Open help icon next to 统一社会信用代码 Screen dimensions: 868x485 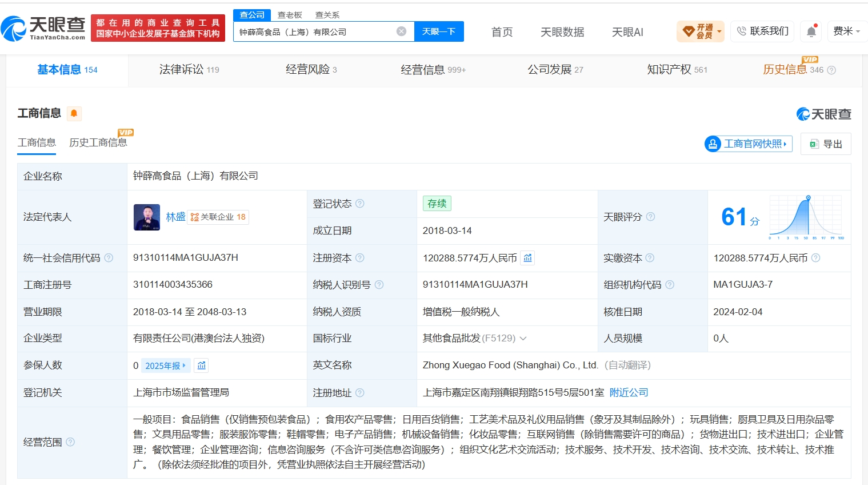point(109,258)
